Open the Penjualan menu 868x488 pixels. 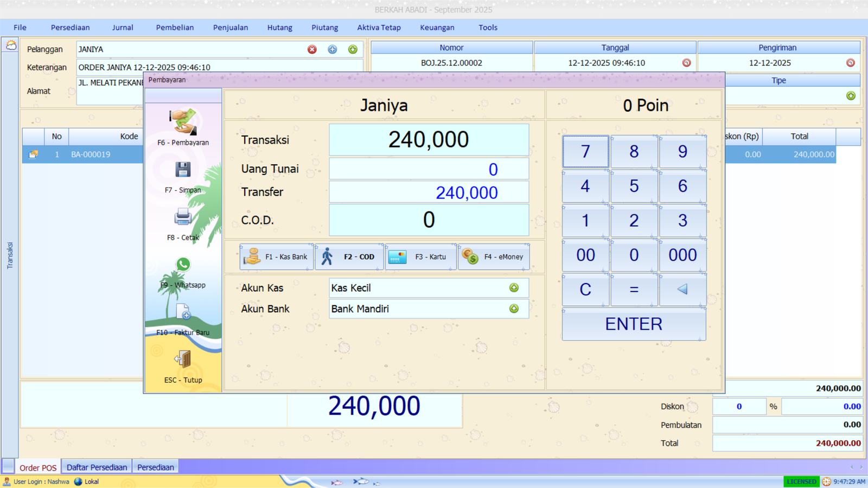tap(230, 27)
